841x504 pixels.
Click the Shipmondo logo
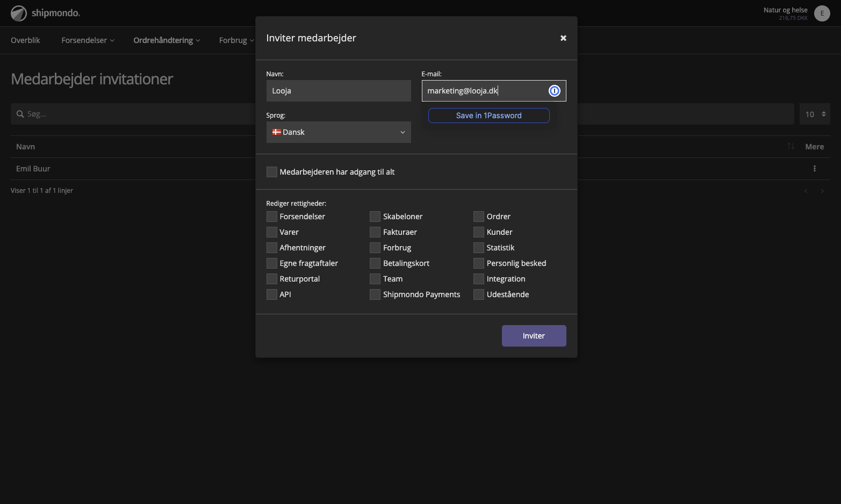[46, 13]
